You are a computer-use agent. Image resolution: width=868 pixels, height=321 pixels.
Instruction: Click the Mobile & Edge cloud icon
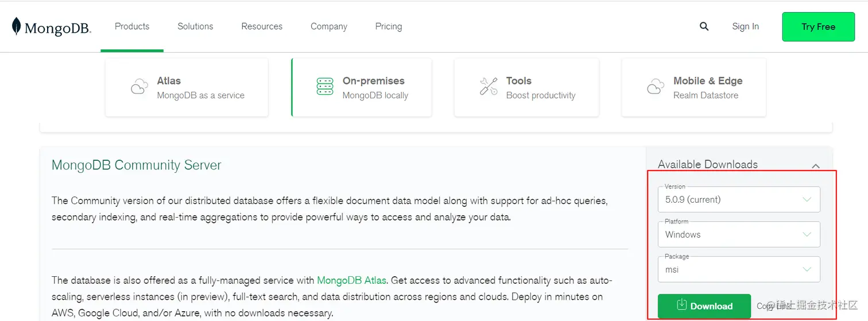click(x=655, y=87)
